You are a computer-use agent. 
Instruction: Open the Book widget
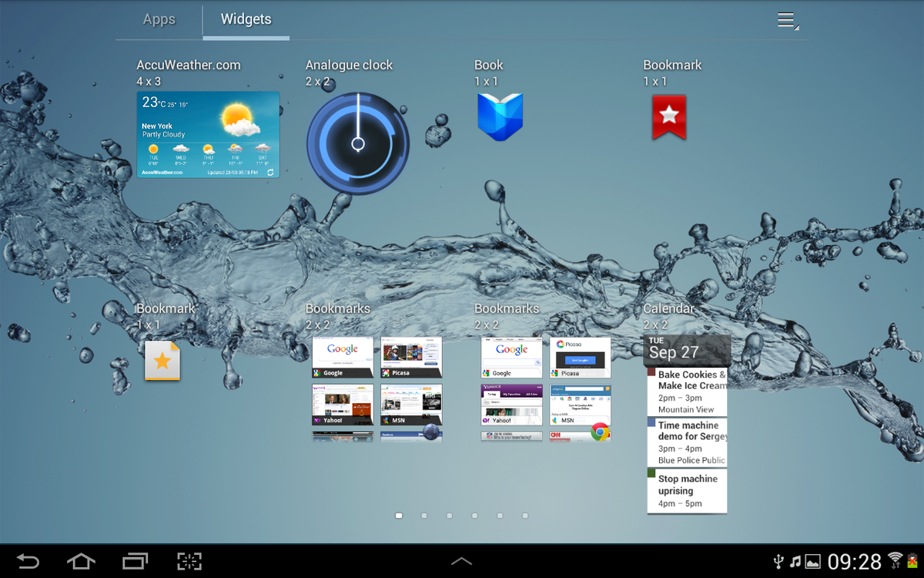[500, 116]
